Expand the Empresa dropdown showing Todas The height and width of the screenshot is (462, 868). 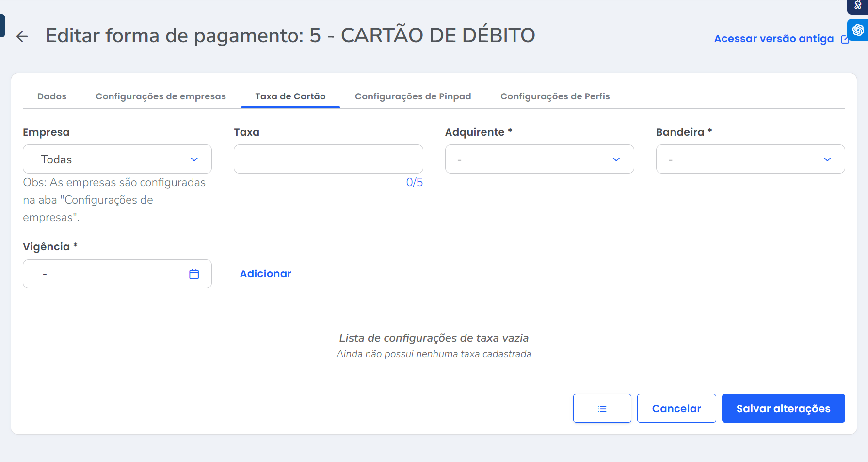pos(117,159)
